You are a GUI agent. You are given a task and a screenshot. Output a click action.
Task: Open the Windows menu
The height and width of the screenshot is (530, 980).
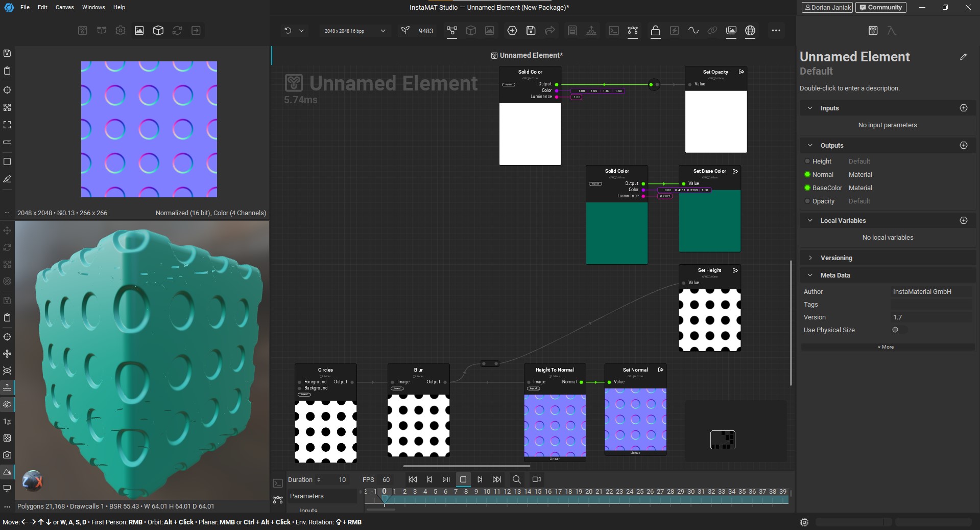click(x=93, y=7)
